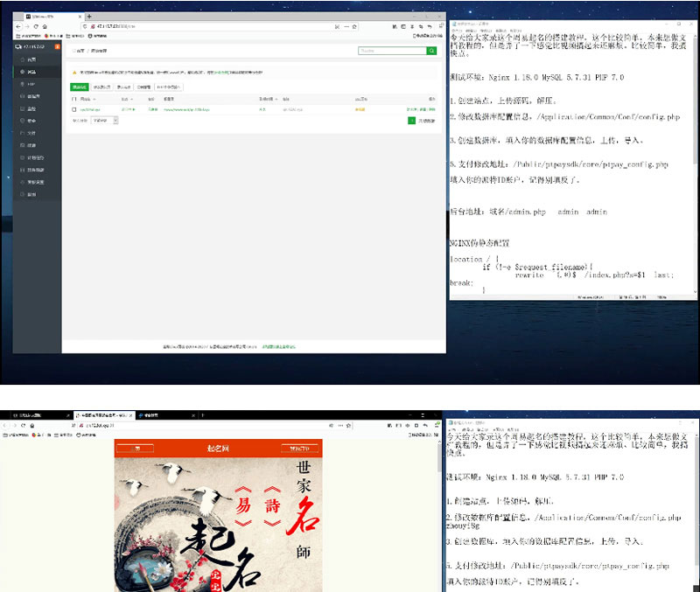Click the green 添加站点 (Add Site) button
Image resolution: width=700 pixels, height=592 pixels.
pos(80,87)
